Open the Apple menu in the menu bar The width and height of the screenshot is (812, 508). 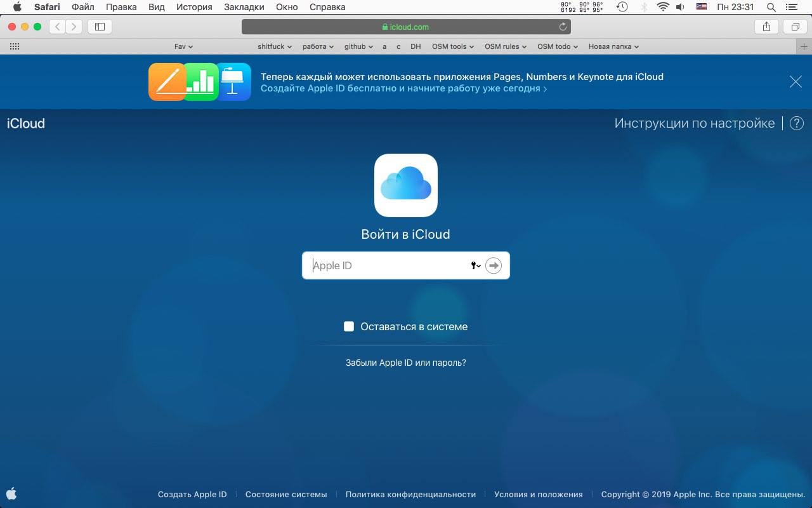pos(17,7)
